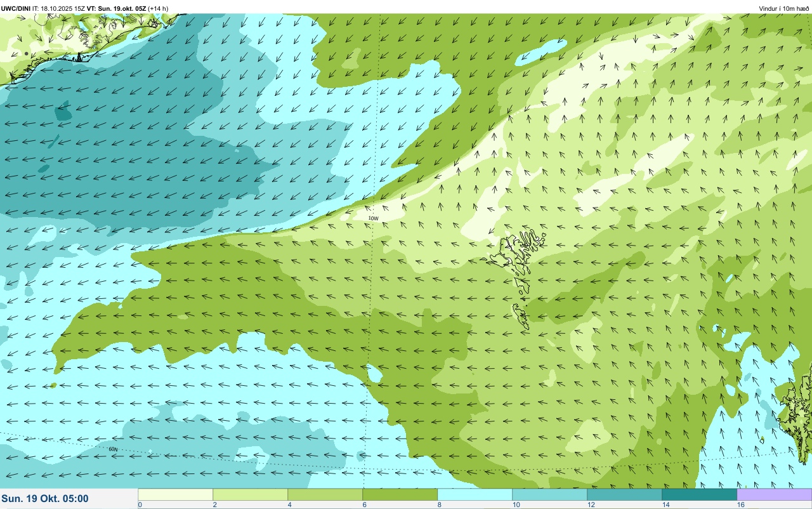
Task: Click the 'Vindur í 10m hæð' title text
Action: tap(784, 8)
